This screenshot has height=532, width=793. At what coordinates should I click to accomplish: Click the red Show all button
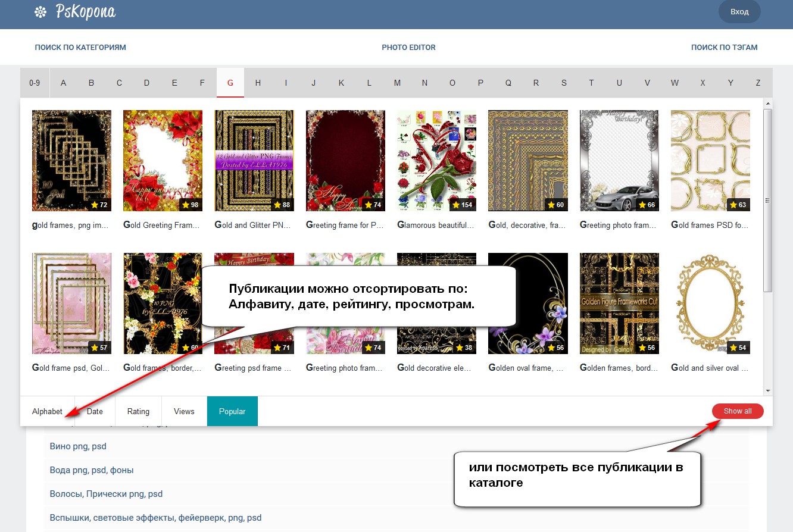click(x=738, y=411)
